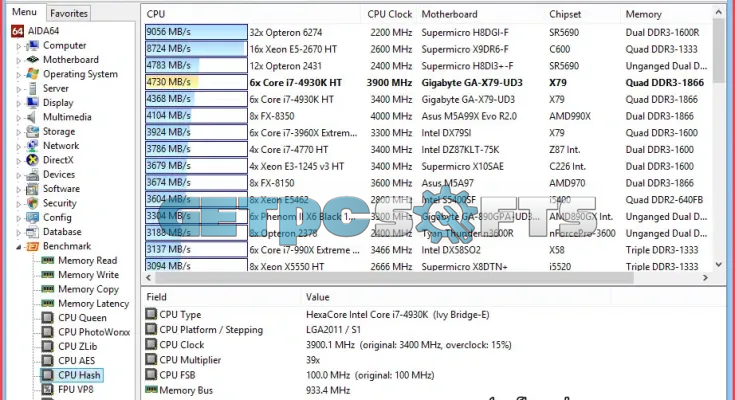Screen dimensions: 735x400
Task: Expand the Storage tree node
Action: [19, 132]
